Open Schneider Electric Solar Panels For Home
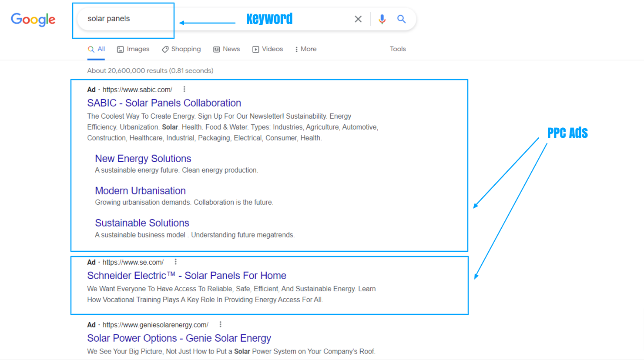Screen dimensions: 644x360 [x=187, y=276]
